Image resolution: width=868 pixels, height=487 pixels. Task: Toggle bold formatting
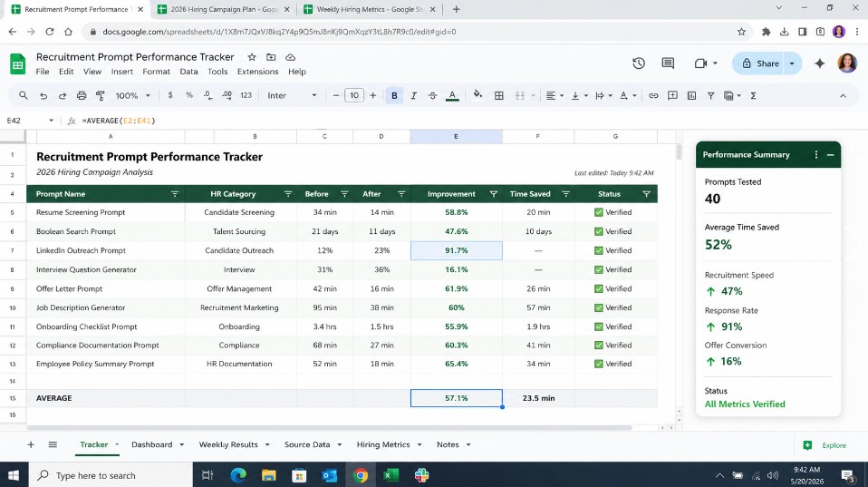(394, 96)
